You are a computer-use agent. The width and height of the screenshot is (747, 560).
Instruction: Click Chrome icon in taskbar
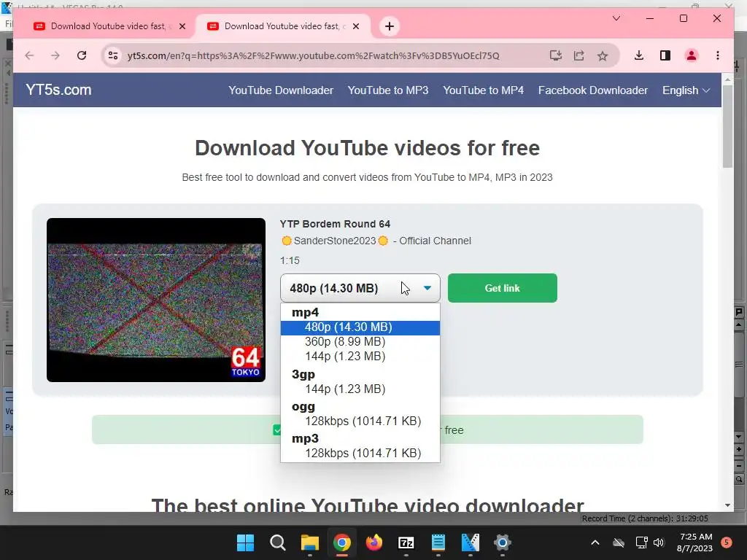[x=341, y=542]
